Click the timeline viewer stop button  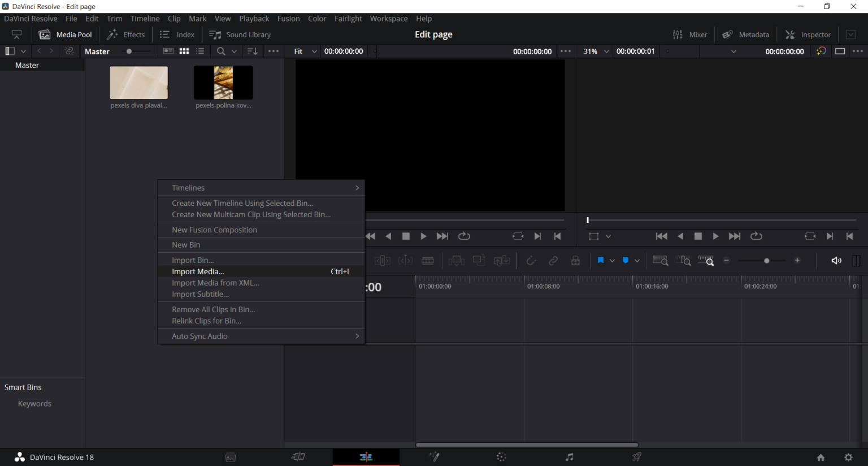(698, 236)
